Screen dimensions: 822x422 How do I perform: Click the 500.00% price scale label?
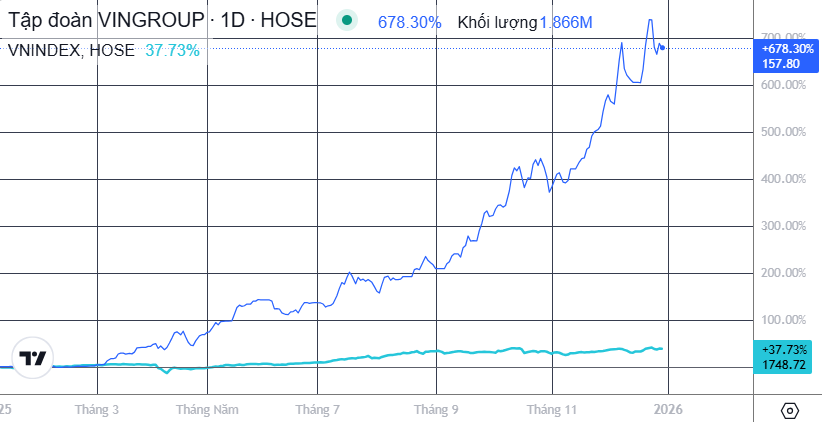(x=783, y=132)
